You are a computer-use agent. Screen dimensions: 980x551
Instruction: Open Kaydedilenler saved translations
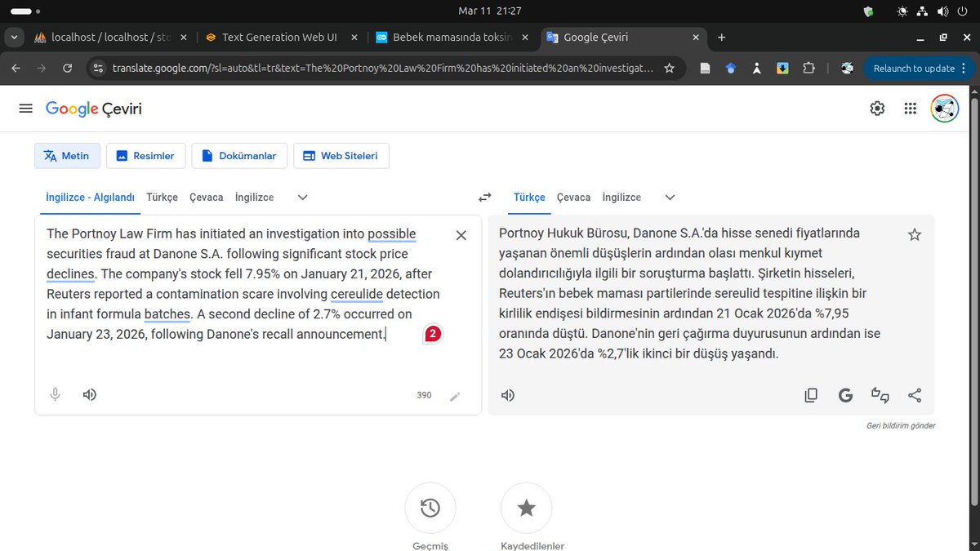pos(527,508)
